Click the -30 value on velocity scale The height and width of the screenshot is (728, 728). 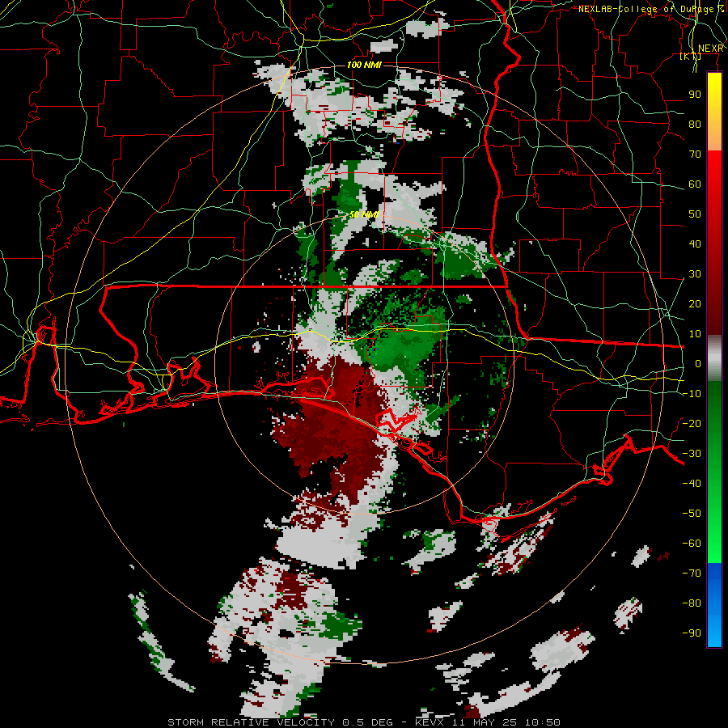[692, 454]
